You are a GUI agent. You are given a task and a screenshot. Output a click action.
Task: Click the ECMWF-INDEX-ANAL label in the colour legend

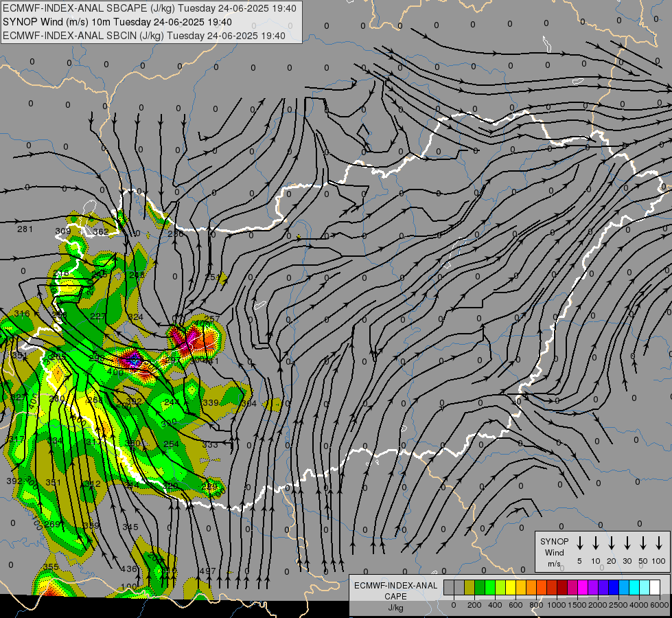pyautogui.click(x=395, y=586)
